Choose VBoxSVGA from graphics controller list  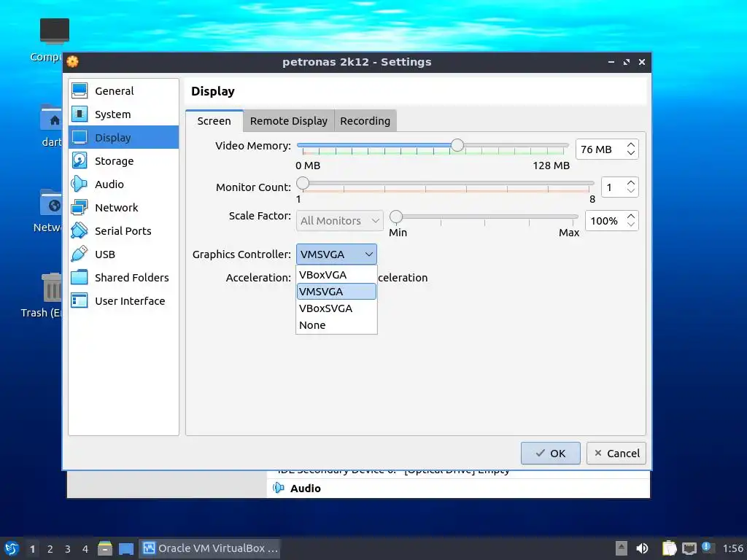tap(336, 308)
